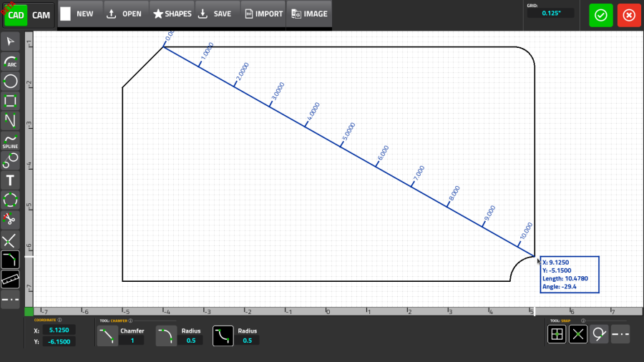Cancel with the red X button
Image resolution: width=644 pixels, height=362 pixels.
[x=629, y=15]
